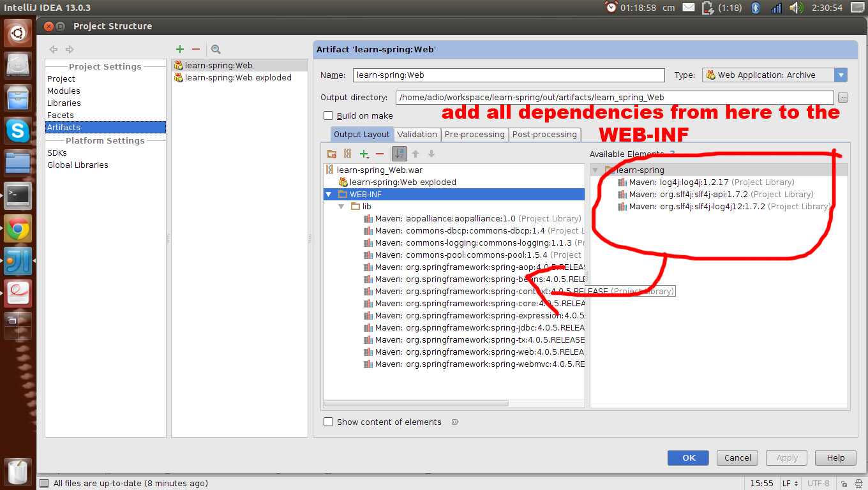Collapse the WEB-INF folder node
The width and height of the screenshot is (868, 490).
[328, 194]
